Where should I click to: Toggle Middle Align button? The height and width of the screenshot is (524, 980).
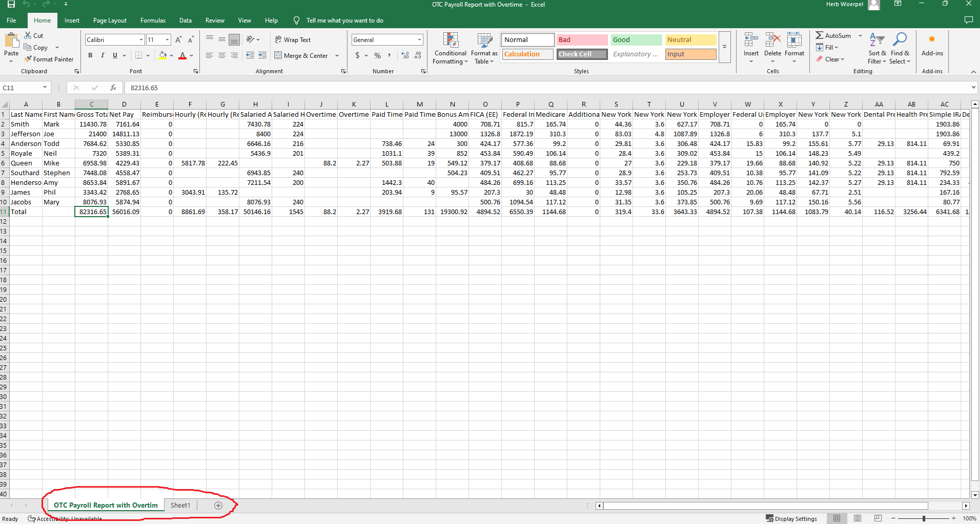222,39
